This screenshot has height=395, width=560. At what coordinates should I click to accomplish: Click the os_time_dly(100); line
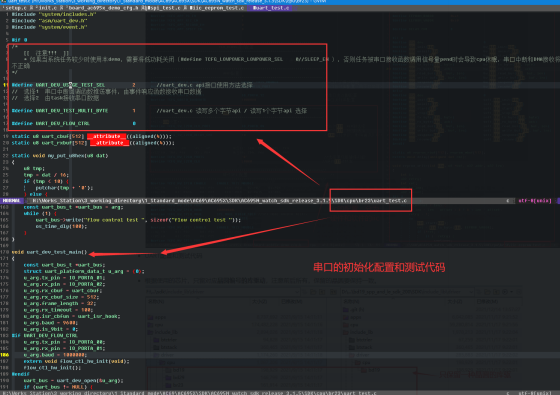[61, 226]
